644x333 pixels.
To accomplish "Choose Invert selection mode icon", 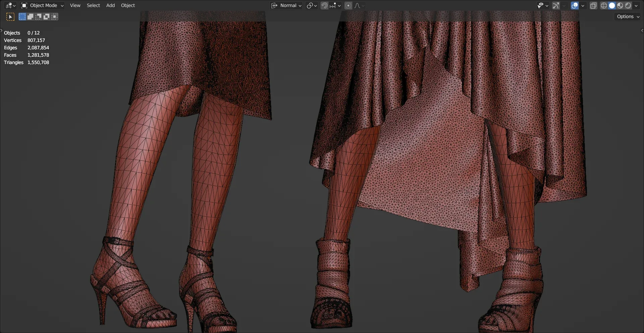I will 46,16.
